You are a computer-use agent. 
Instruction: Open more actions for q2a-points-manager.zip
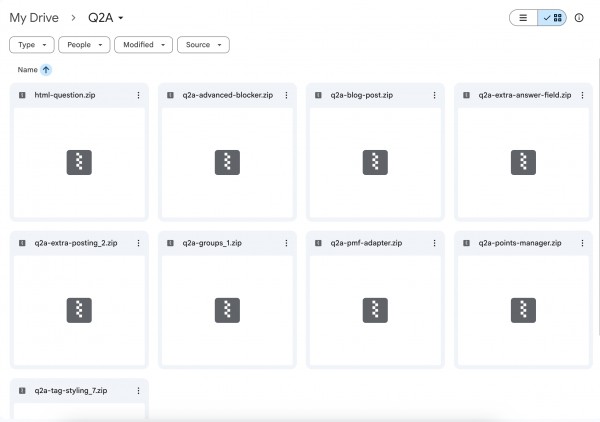click(x=582, y=243)
